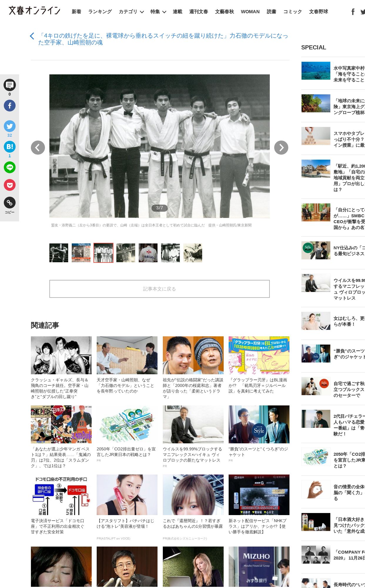Click the back chevron beside article title
365x588 pixels.
[32, 36]
